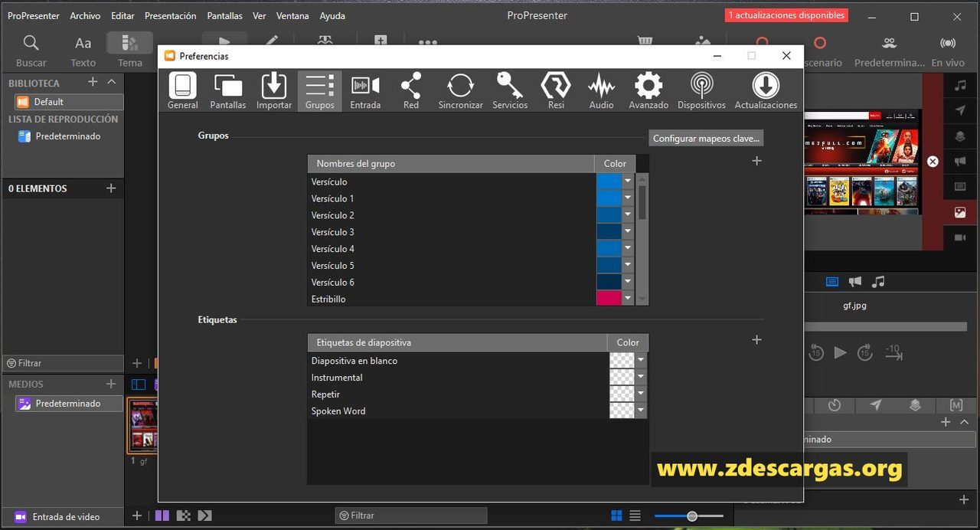Image resolution: width=980 pixels, height=530 pixels.
Task: Open Sincronizar preferences icon
Action: tap(460, 90)
